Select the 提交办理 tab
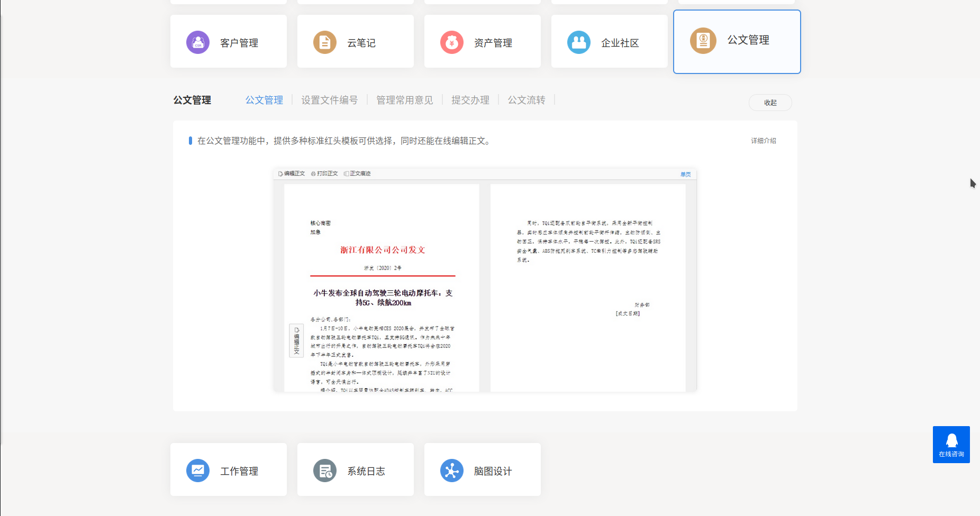This screenshot has width=980, height=516. (x=470, y=100)
